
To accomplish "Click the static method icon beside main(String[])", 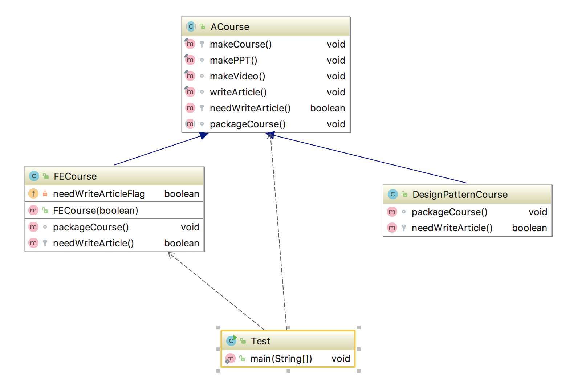I will (230, 359).
